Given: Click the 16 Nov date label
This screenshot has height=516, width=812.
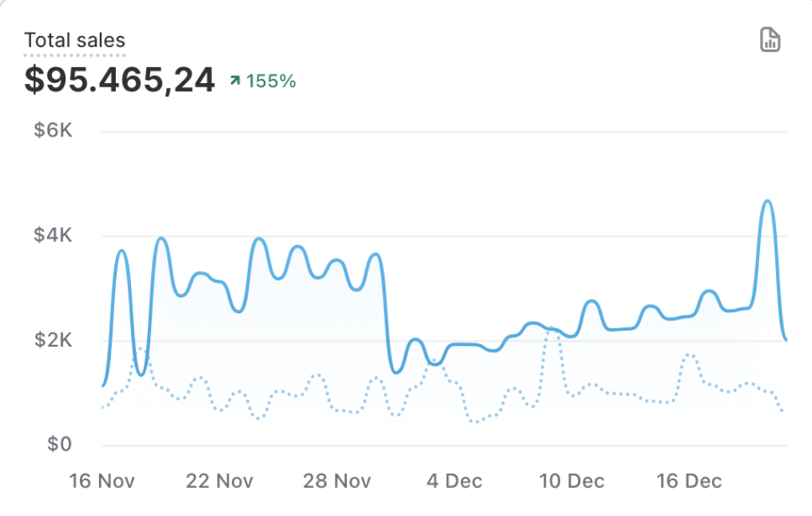Looking at the screenshot, I should (x=101, y=481).
